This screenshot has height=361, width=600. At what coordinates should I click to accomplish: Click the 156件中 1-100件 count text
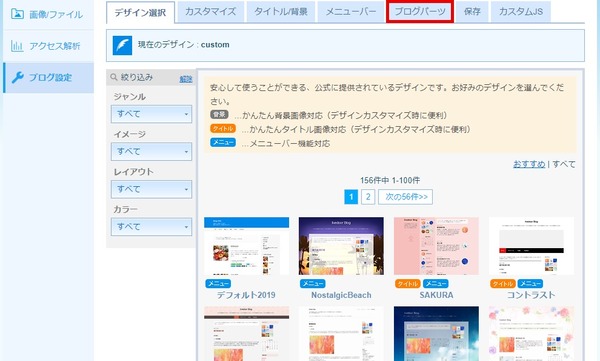390,180
